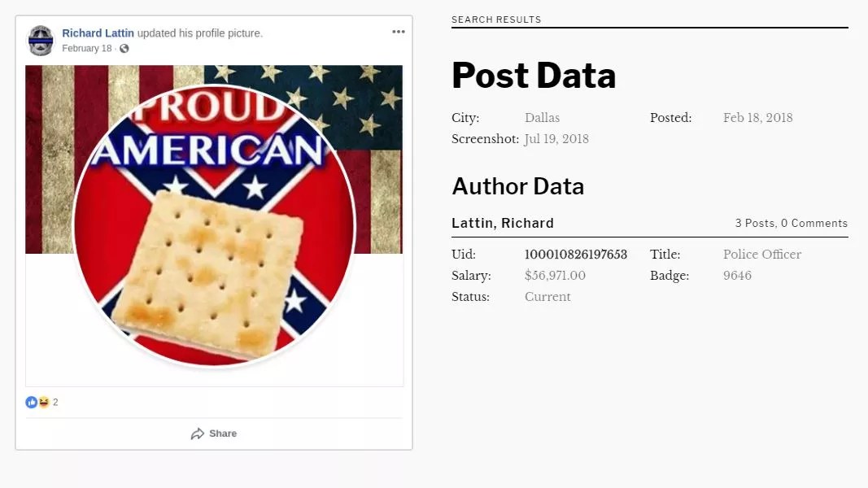Viewport: 868px width, 488px height.
Task: Click the Lattin, Richard author name
Action: coord(503,223)
